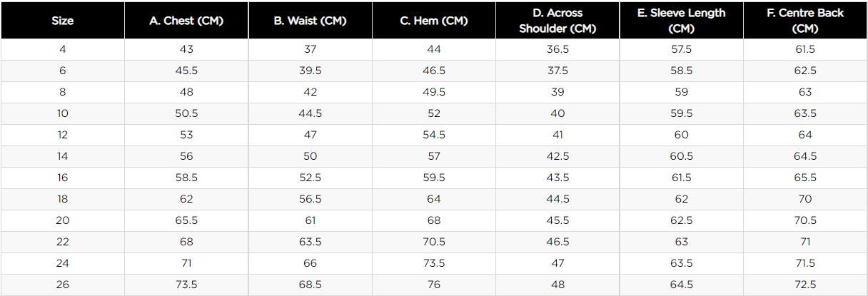Click the size 12 row label

click(62, 135)
